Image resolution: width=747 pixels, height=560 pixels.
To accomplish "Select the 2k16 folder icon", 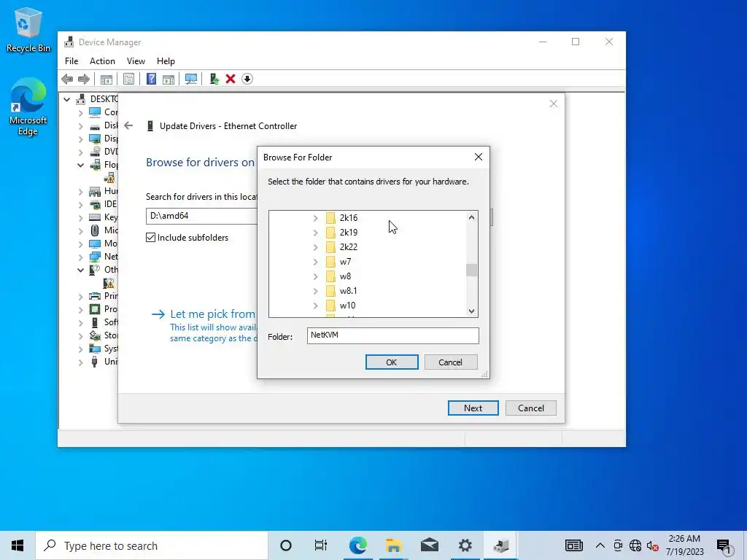I will point(330,218).
